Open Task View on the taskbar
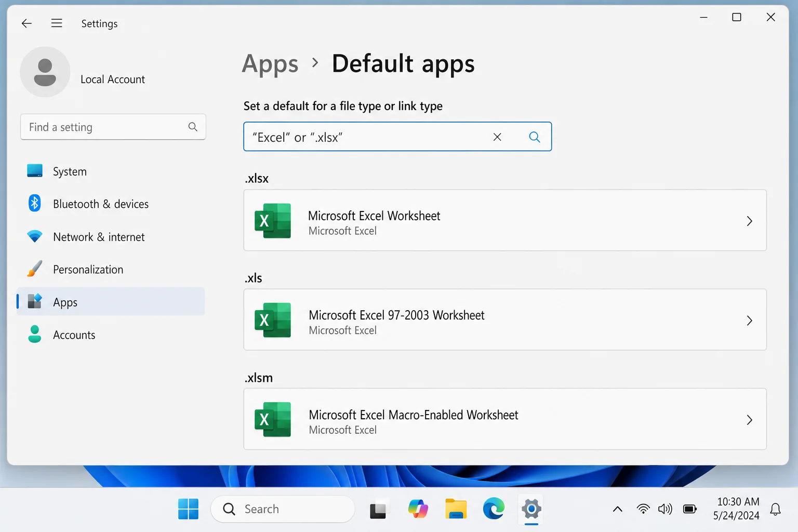This screenshot has width=798, height=532. (x=378, y=510)
